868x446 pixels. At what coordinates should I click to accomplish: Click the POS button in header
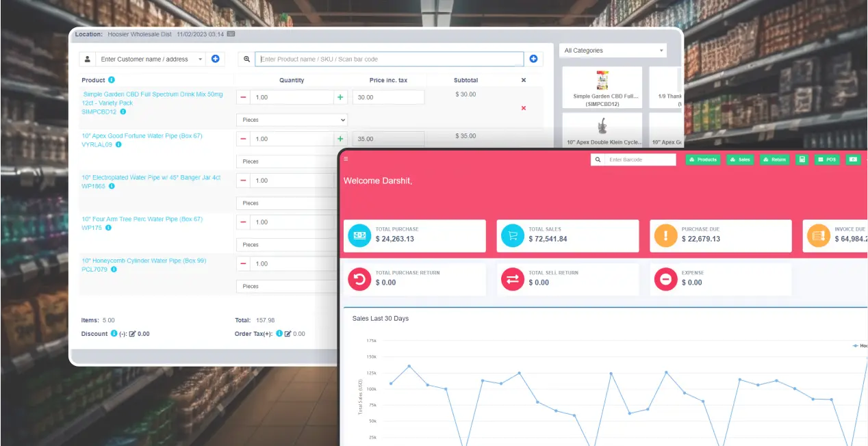[x=827, y=159]
